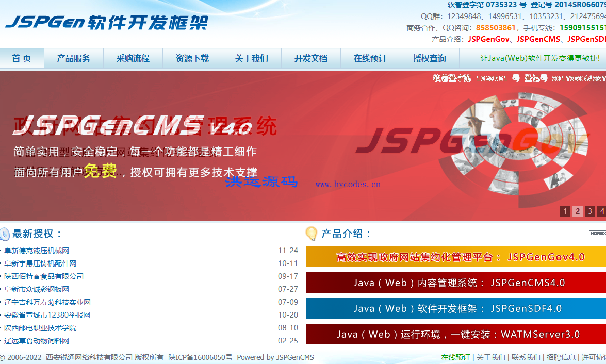Viewport: 606px width, 364px height.
Task: Open 辽宁吉科万寿菊科技实业网 entry
Action: (x=47, y=302)
